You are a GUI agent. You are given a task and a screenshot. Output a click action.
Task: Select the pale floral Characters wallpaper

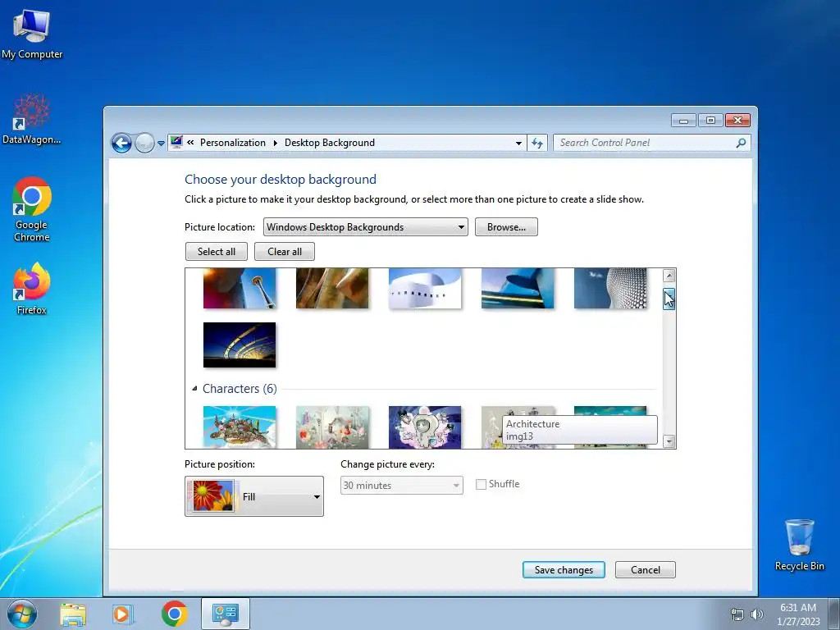[x=332, y=427]
